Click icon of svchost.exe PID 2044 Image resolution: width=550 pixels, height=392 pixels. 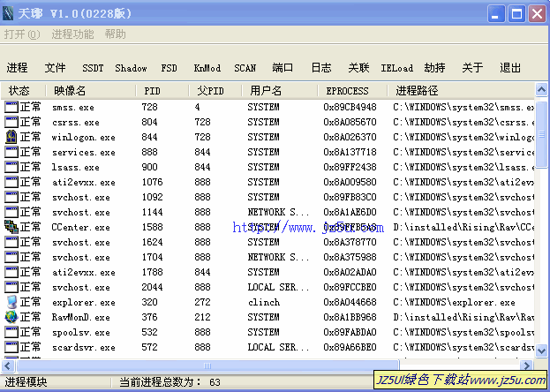tap(11, 287)
